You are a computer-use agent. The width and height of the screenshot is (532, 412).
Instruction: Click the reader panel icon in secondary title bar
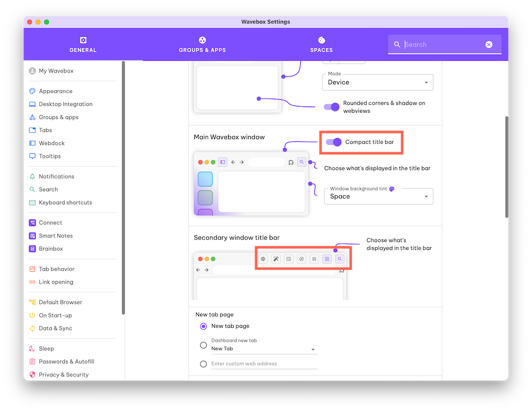pyautogui.click(x=288, y=259)
